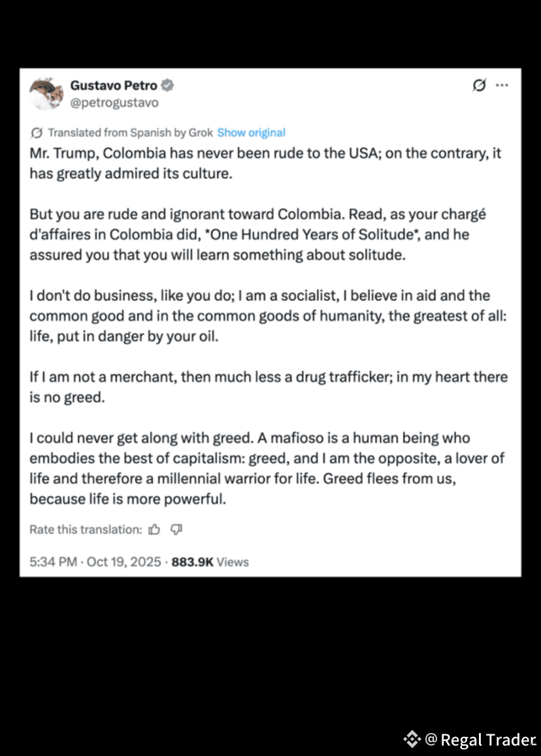Click the paragraph starting "I could never get along"
This screenshot has width=541, height=756.
coord(267,469)
